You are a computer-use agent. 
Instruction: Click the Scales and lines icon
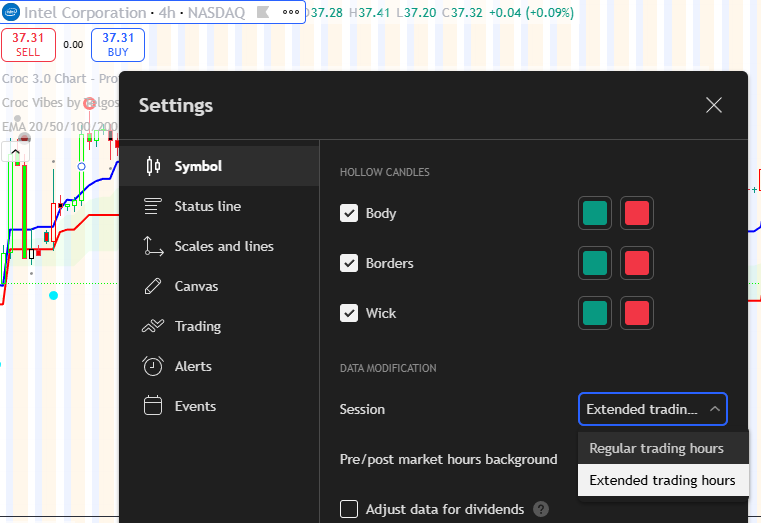tap(153, 246)
